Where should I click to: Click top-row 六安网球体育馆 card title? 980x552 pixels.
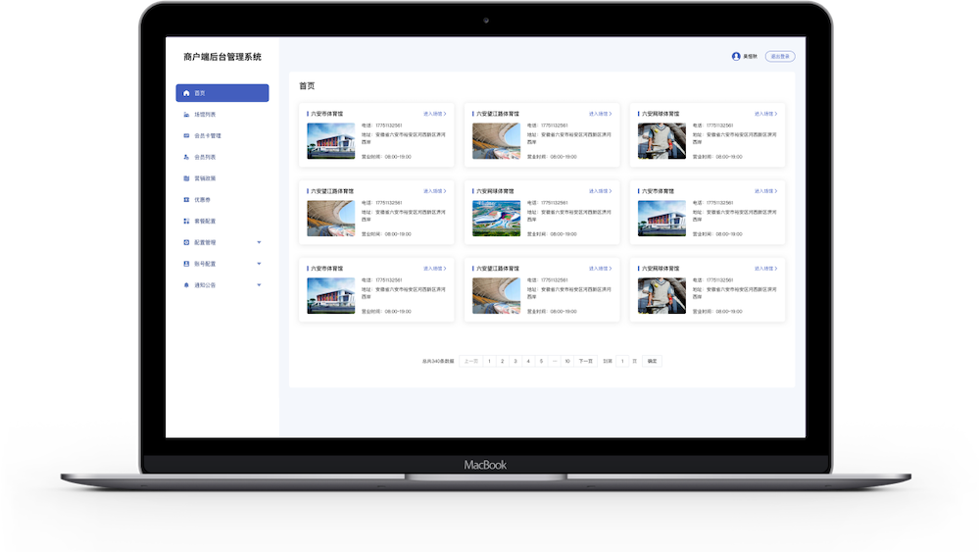[661, 114]
